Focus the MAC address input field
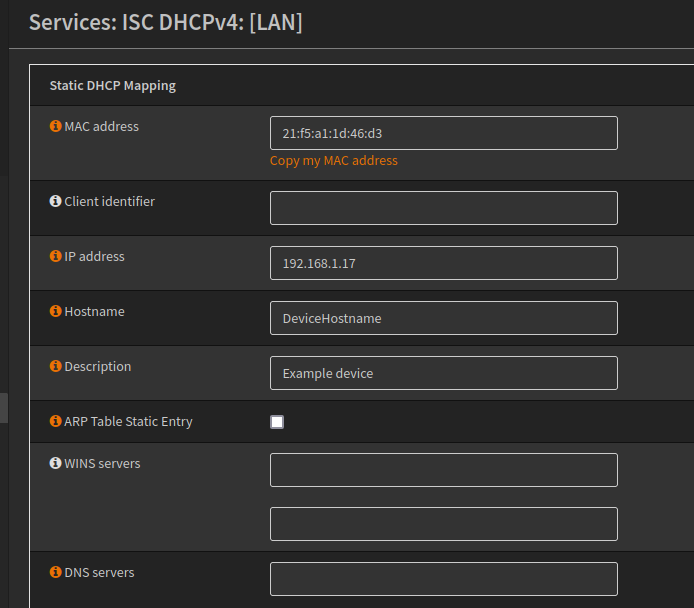The image size is (694, 608). coord(444,133)
